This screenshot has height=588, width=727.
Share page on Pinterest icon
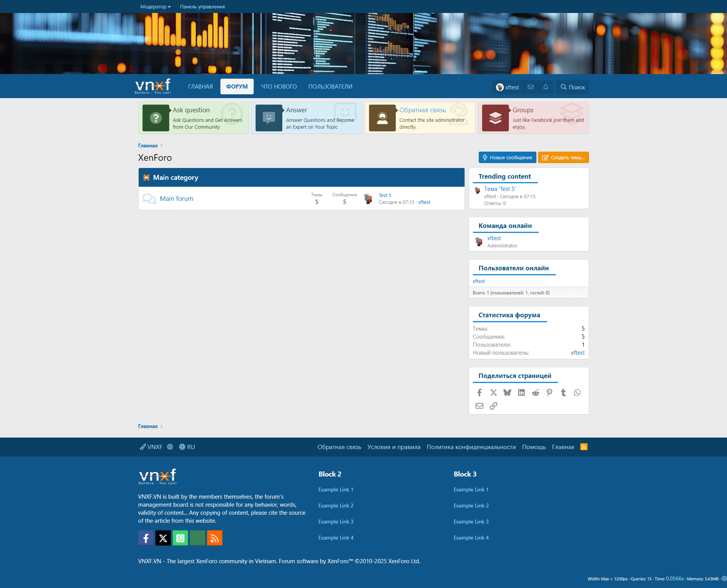pyautogui.click(x=549, y=393)
